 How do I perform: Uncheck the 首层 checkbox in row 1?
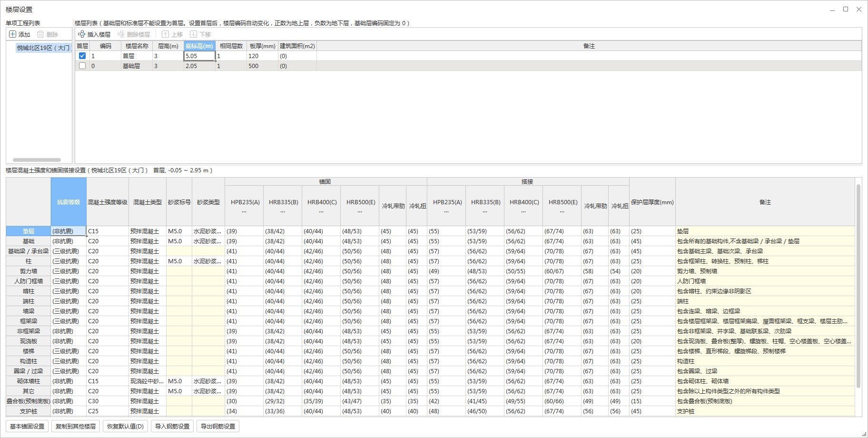(x=82, y=56)
